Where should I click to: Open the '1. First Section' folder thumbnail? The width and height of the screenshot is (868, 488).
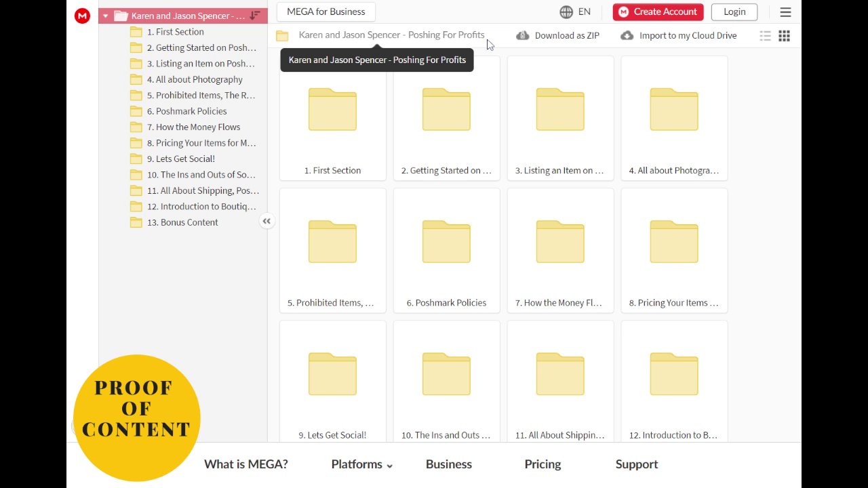click(x=333, y=119)
